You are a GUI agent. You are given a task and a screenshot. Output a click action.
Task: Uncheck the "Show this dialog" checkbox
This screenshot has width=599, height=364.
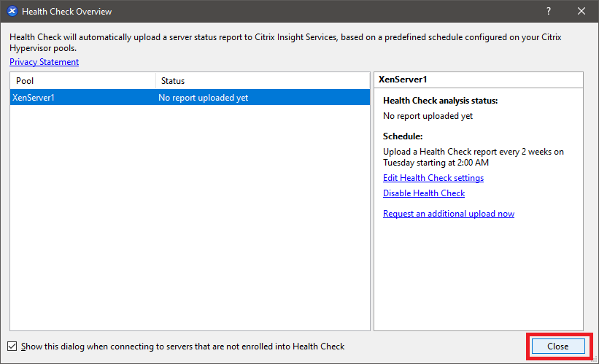[12, 346]
